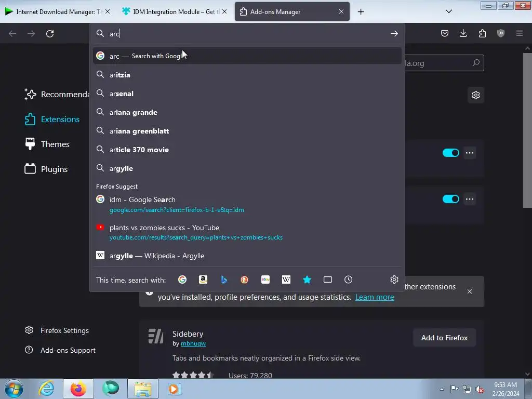Open Plugins category in sidebar
This screenshot has height=399, width=532.
[46, 169]
